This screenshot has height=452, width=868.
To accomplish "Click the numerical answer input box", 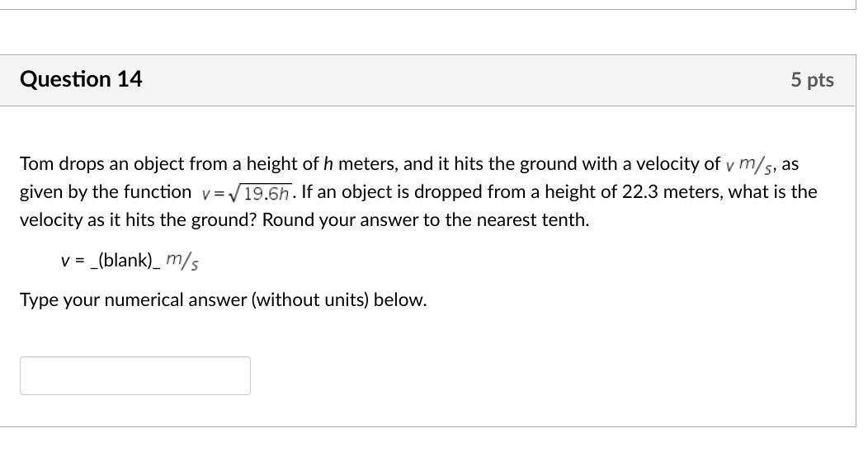I will click(135, 375).
